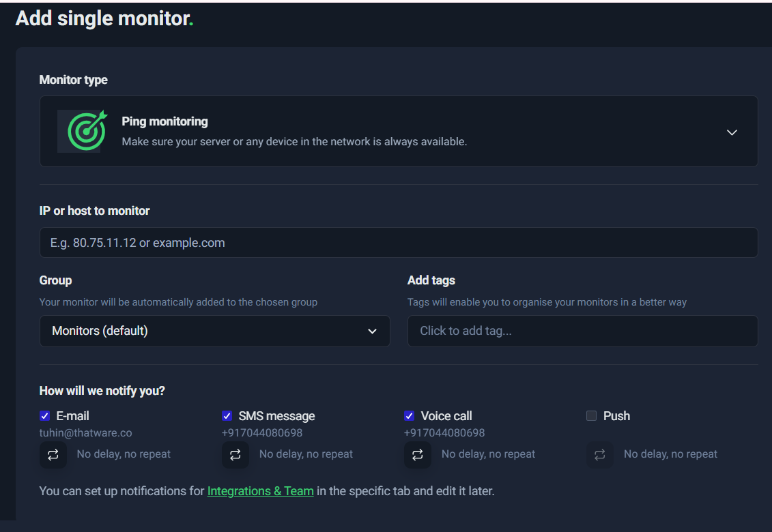This screenshot has height=532, width=772.
Task: Click the 'Click to add tag...' field
Action: (x=582, y=331)
